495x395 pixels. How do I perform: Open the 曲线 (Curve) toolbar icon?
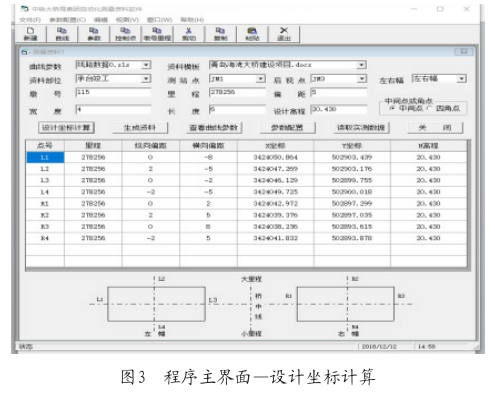(62, 34)
